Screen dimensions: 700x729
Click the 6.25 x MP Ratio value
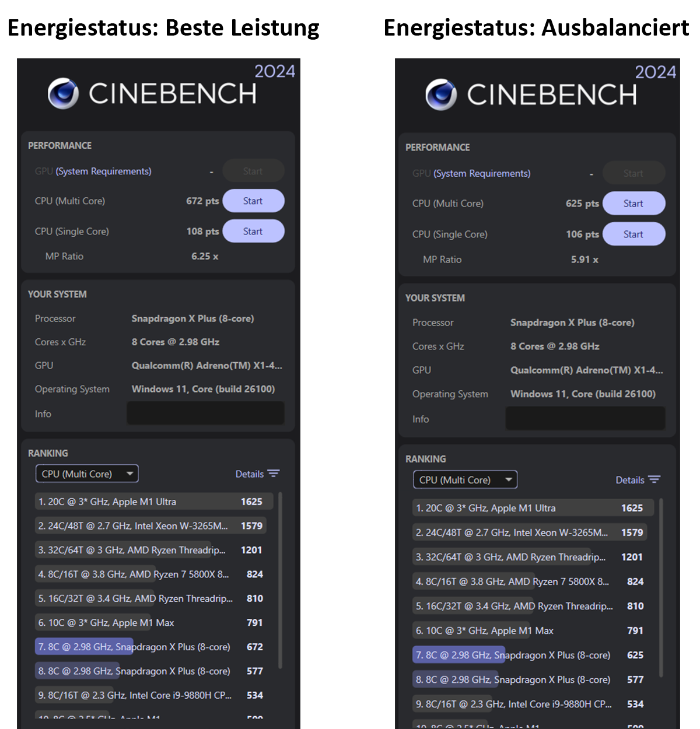[x=205, y=256]
